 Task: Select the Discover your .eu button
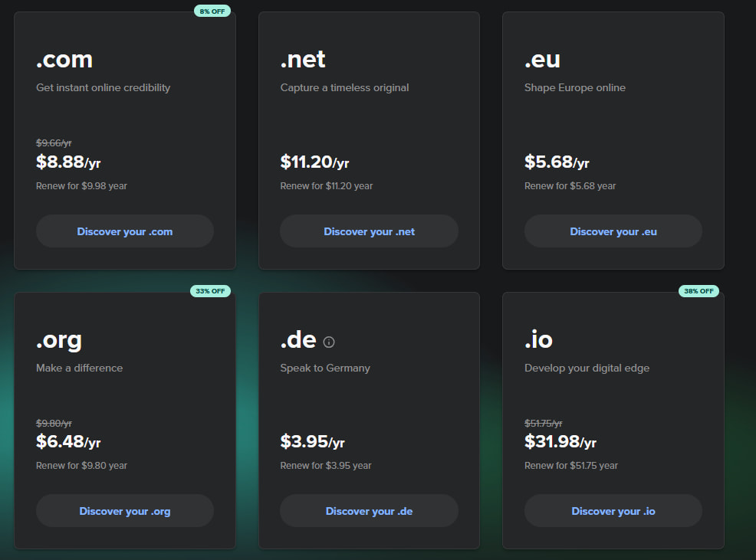[613, 231]
